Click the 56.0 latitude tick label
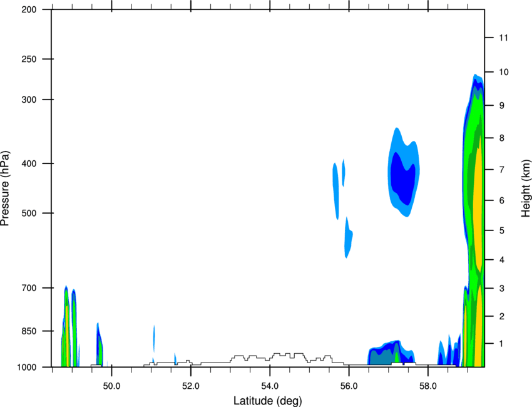 click(349, 386)
